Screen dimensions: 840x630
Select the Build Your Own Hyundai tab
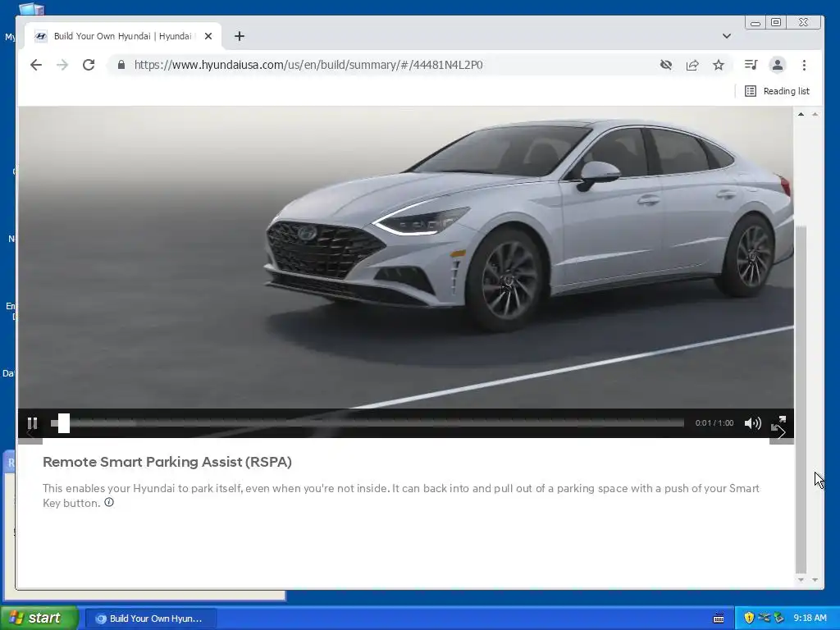(123, 36)
